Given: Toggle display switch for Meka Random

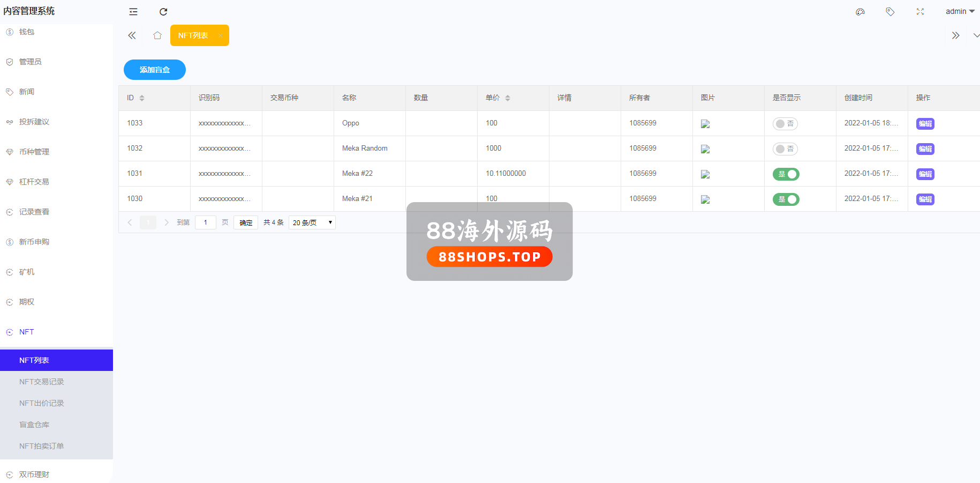Looking at the screenshot, I should (x=785, y=149).
